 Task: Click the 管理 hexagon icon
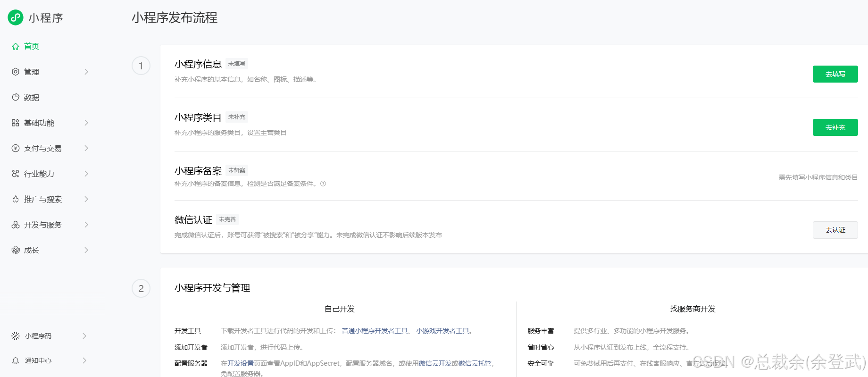16,72
